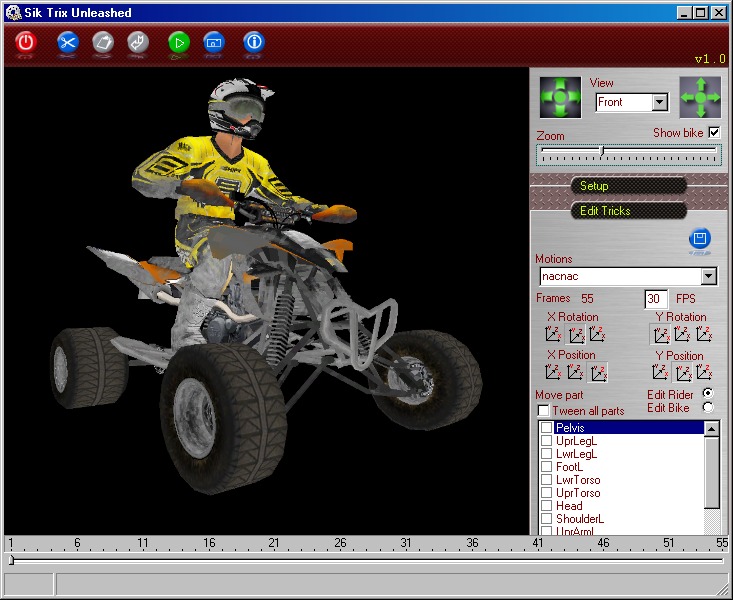Click the quad rider 3D preview viewport
Screen dimensions: 733x600
(x=266, y=301)
